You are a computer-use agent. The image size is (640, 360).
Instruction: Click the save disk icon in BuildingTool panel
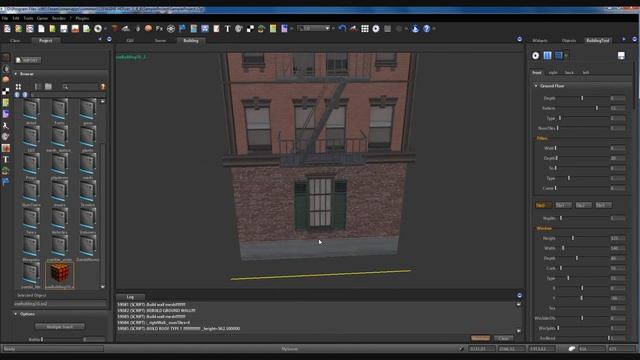coord(621,56)
